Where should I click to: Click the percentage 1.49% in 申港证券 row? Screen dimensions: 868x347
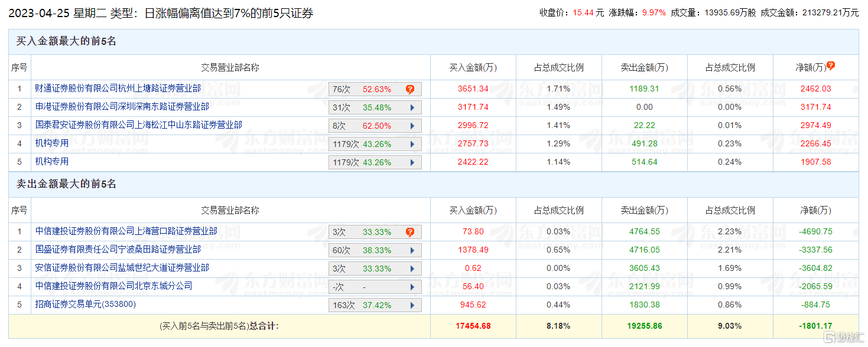tap(558, 107)
